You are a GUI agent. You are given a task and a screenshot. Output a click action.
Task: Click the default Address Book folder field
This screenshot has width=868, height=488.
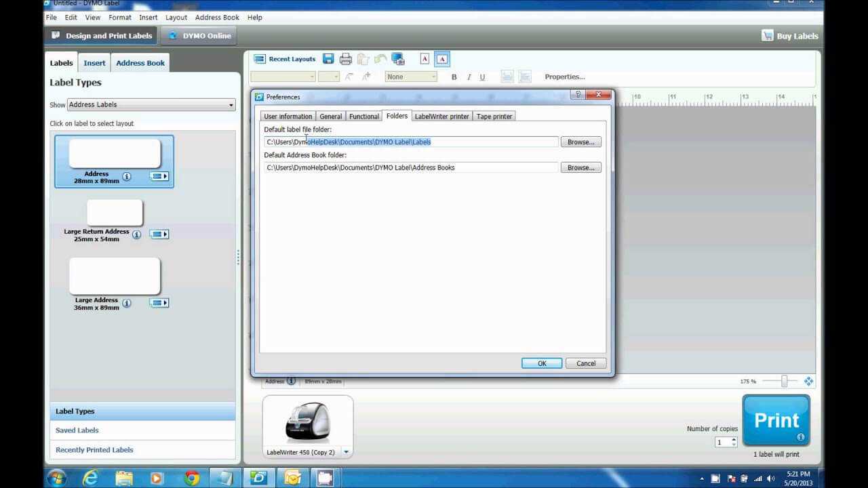click(411, 167)
